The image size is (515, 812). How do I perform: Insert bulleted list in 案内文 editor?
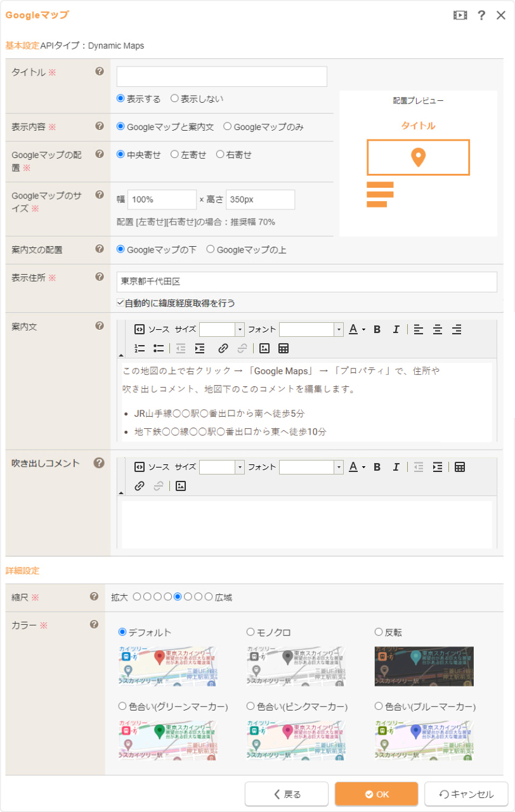159,348
